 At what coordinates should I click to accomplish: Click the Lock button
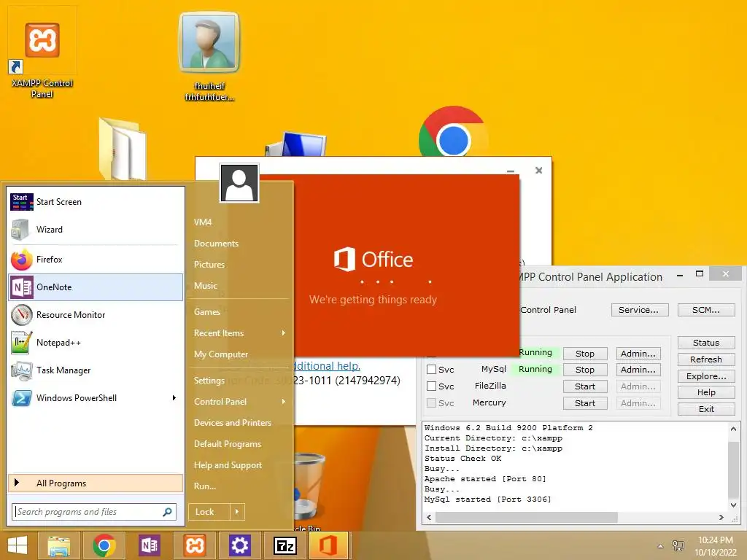pos(209,512)
